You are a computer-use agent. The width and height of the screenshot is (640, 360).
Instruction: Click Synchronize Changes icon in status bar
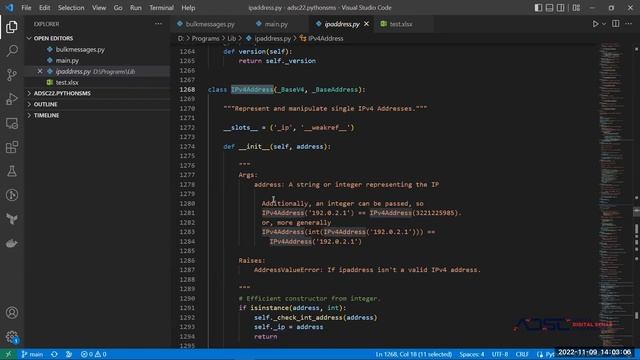click(x=54, y=354)
